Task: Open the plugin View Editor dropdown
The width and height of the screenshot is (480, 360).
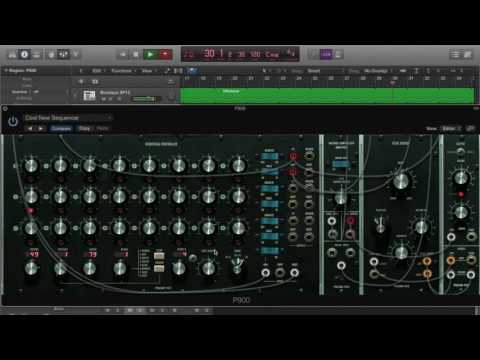Action: point(451,128)
